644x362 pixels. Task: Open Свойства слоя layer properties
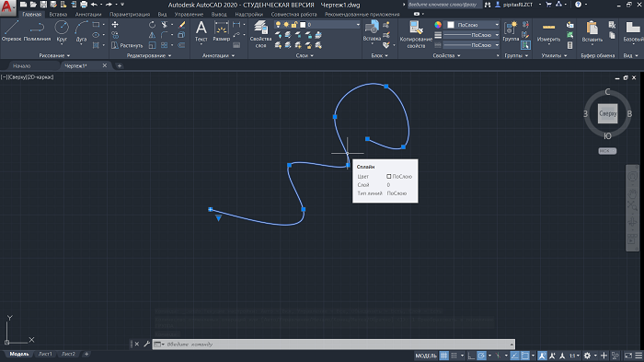click(260, 34)
